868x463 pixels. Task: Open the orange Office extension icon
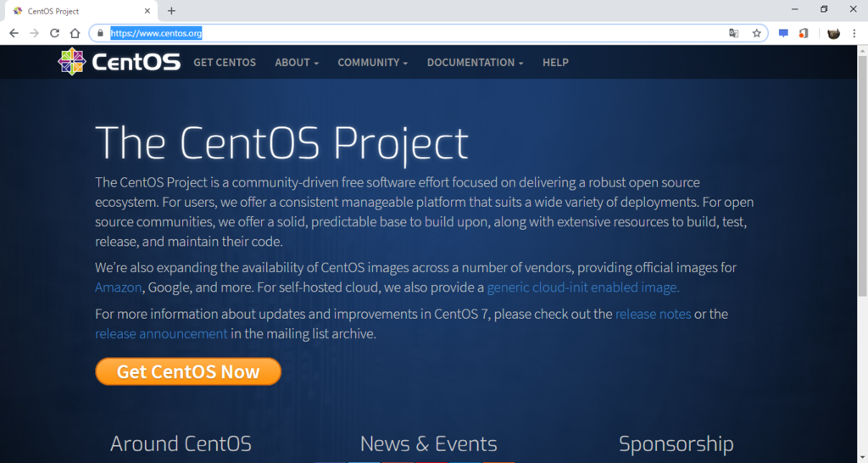pos(804,33)
